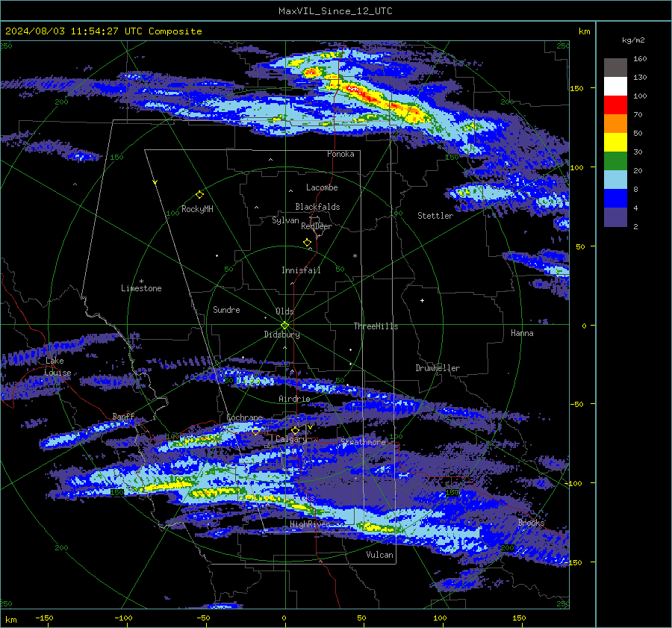Click the Didsbury city label
672x628 pixels.
coord(281,335)
